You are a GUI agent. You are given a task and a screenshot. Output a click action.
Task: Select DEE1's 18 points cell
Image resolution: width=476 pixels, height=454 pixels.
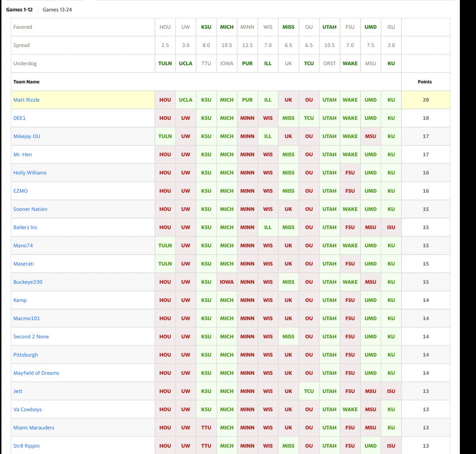(x=426, y=118)
